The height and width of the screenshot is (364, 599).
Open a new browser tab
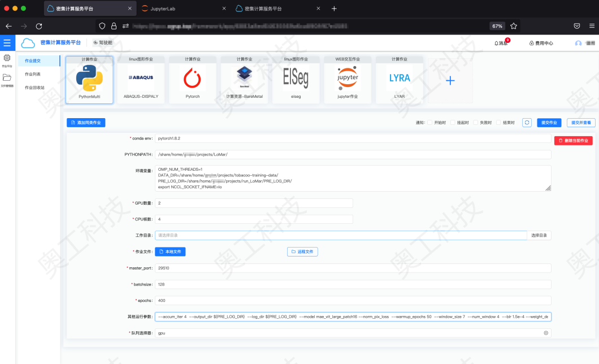click(335, 8)
